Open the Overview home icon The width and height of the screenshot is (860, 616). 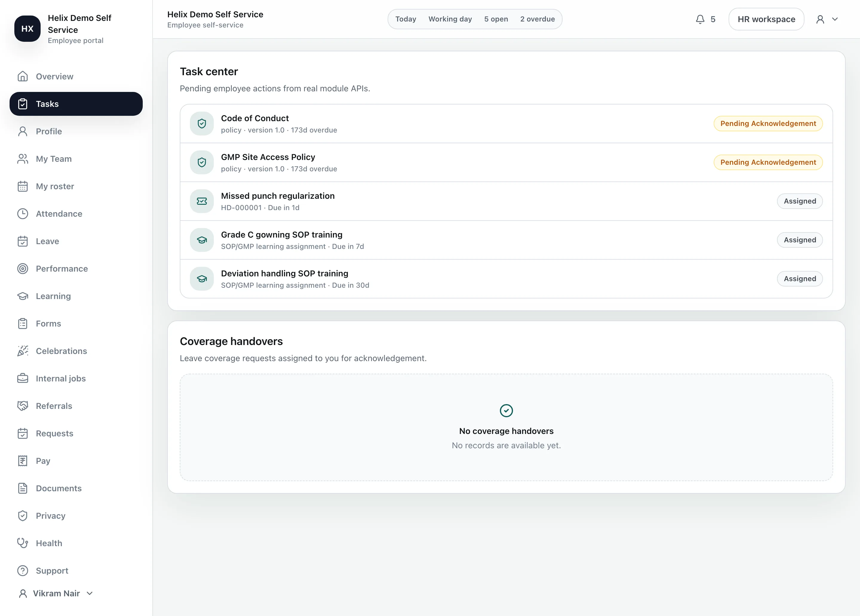click(x=23, y=77)
